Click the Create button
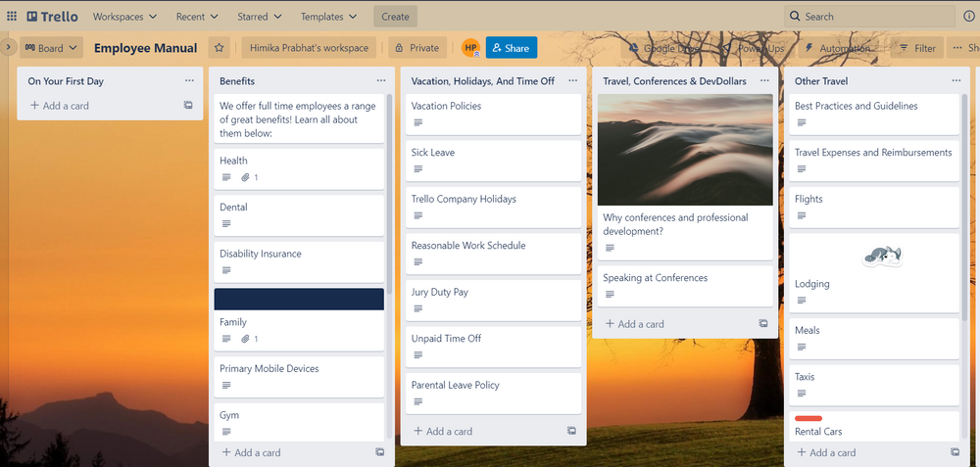 (395, 17)
